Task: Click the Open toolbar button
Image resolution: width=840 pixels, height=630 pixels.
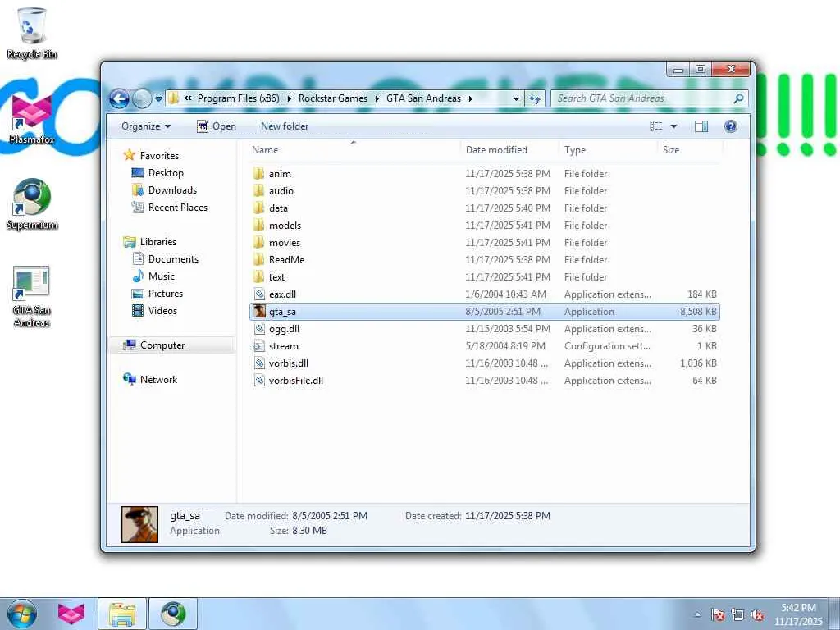Action: pos(217,126)
